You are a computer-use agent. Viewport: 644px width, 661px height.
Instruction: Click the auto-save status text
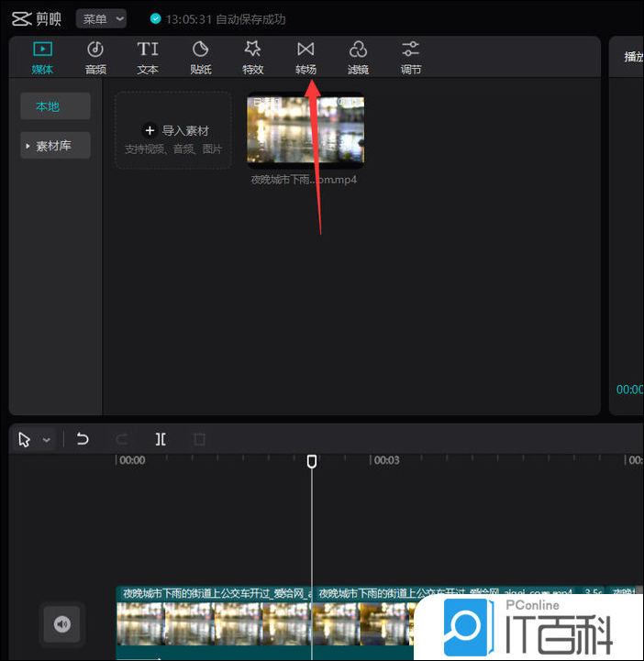coord(226,19)
